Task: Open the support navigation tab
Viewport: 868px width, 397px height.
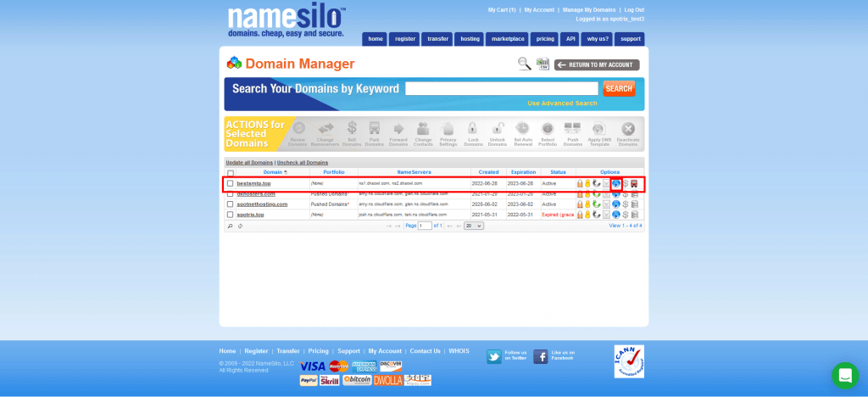Action: click(630, 39)
